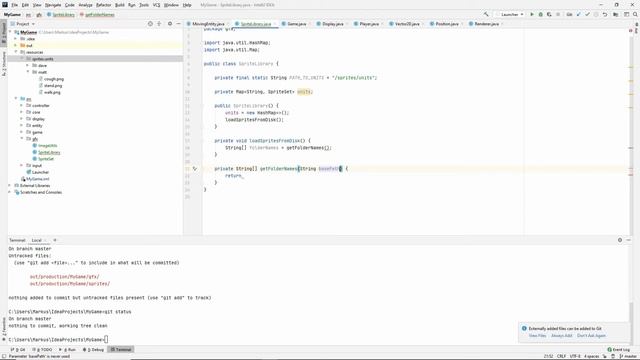Image resolution: width=640 pixels, height=360 pixels.
Task: Click the Git update project icon
Action: tap(578, 14)
